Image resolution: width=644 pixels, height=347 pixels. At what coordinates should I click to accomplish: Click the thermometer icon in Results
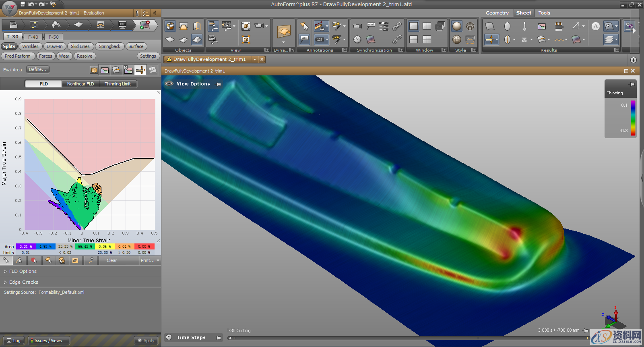[524, 26]
